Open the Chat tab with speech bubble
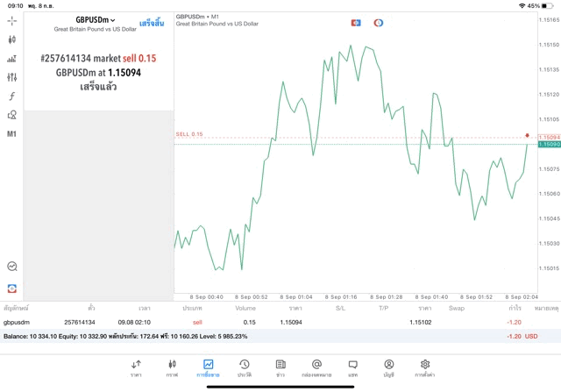This screenshot has height=392, width=561. tap(352, 368)
